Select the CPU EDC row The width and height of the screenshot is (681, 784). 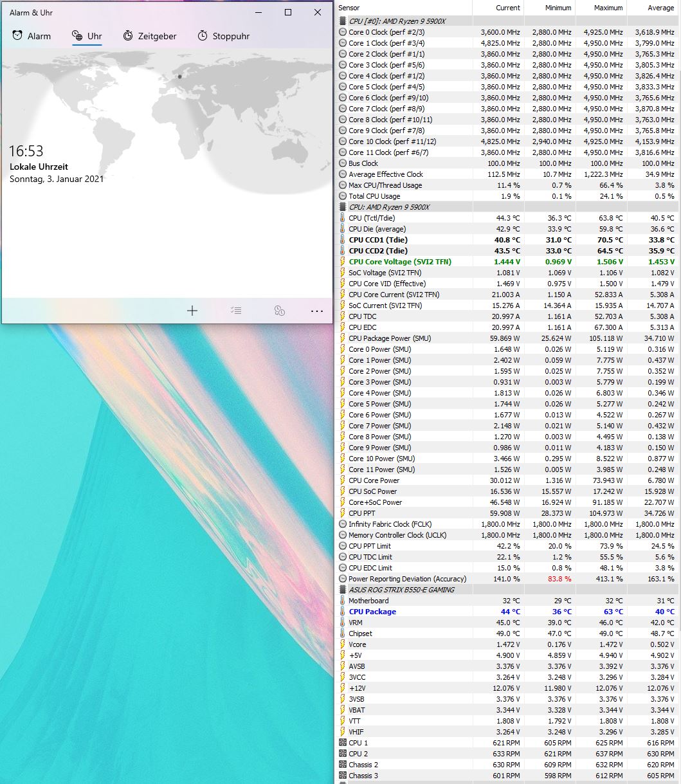[508, 327]
